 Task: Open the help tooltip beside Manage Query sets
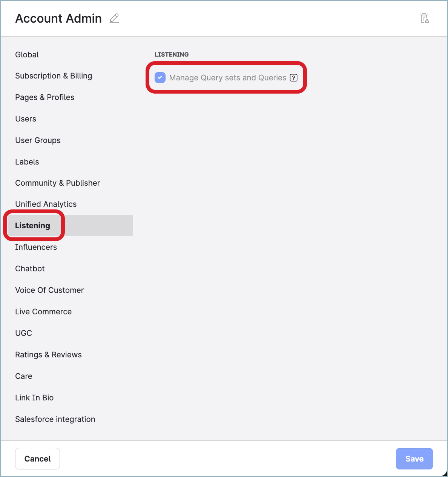[x=294, y=78]
